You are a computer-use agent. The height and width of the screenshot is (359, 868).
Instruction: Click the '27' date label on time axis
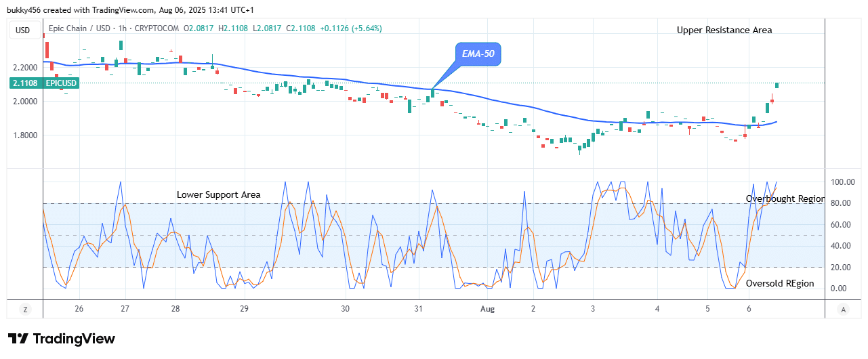[x=125, y=309]
